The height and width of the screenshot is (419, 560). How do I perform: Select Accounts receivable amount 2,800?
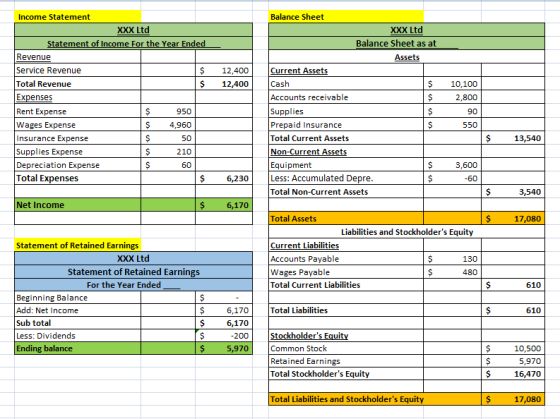452,97
